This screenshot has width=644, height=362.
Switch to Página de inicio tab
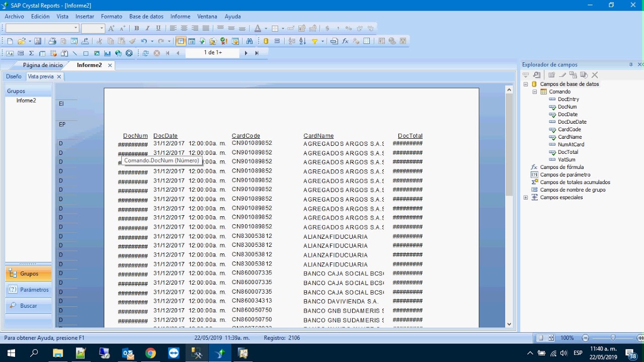point(43,65)
